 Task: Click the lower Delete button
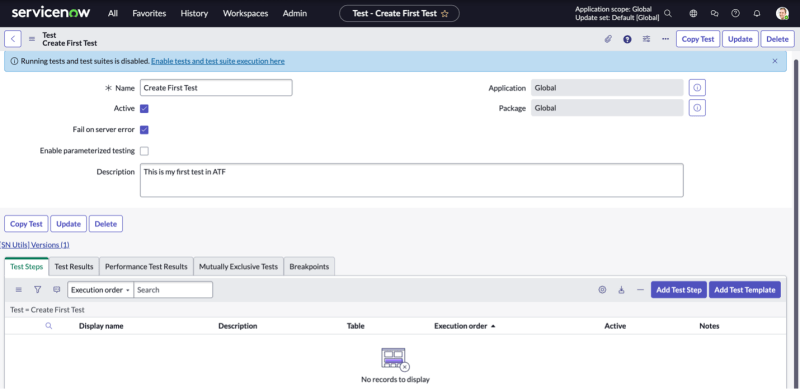click(x=106, y=224)
